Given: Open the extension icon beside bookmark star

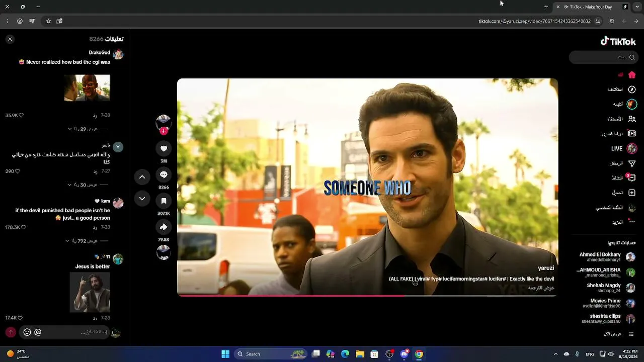Looking at the screenshot, I should [59, 21].
